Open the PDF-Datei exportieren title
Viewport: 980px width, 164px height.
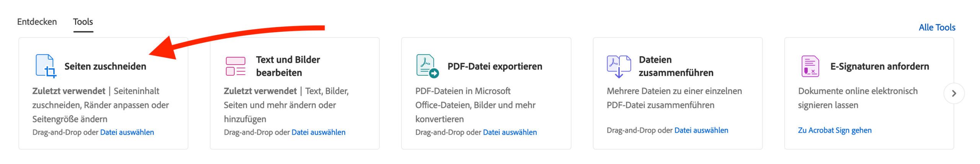[x=495, y=67]
